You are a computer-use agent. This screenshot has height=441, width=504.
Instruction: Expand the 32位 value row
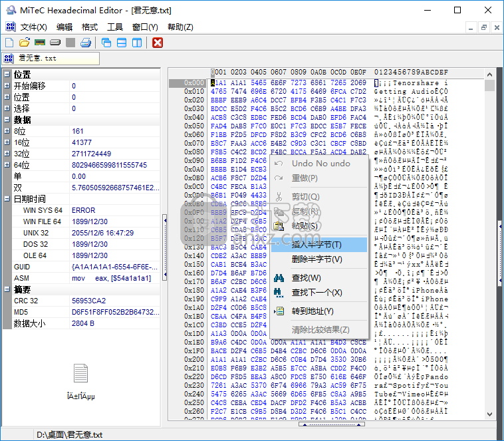[7, 154]
